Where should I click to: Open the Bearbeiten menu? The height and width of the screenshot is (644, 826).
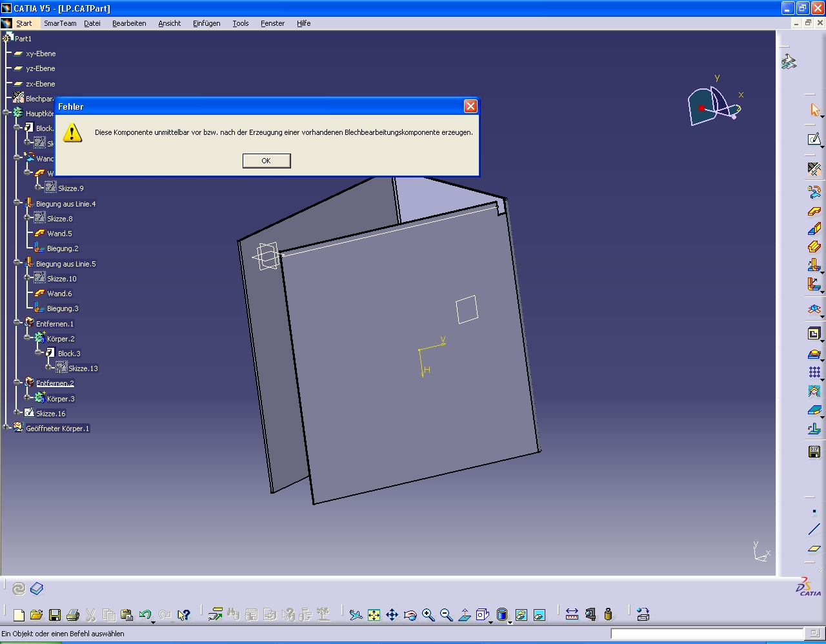click(129, 23)
